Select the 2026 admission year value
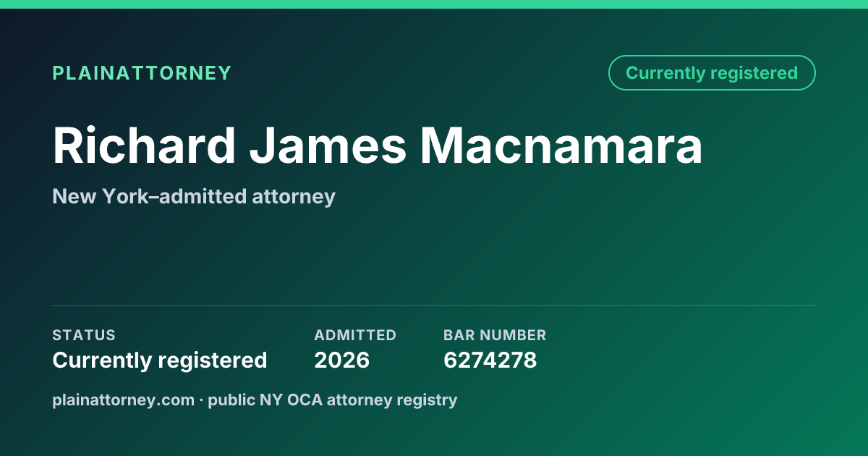 click(341, 360)
